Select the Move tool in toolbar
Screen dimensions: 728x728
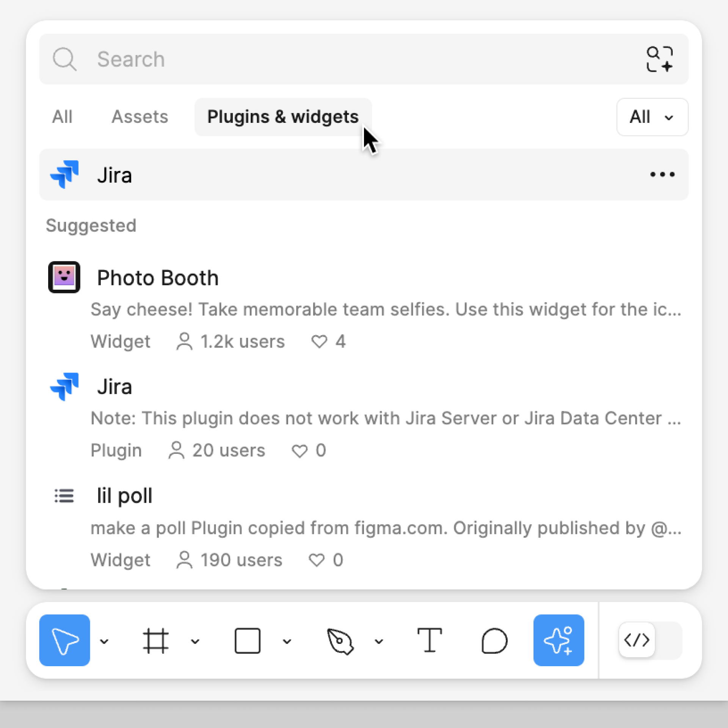point(64,640)
